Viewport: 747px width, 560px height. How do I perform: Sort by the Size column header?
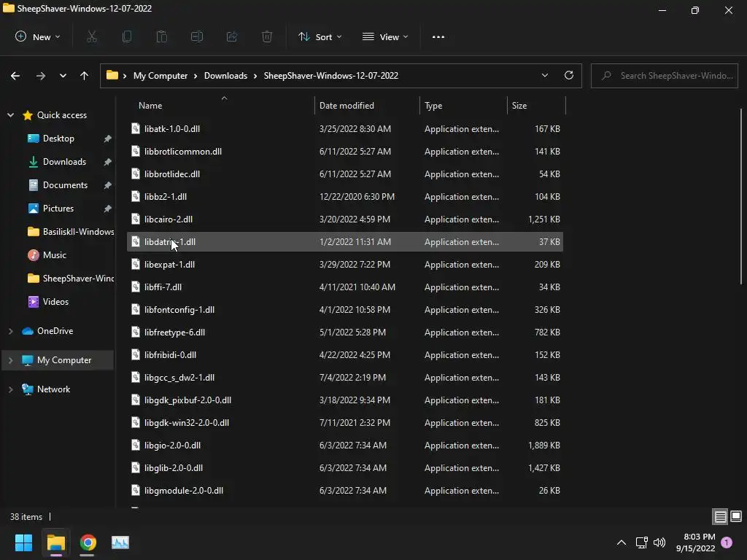(x=536, y=105)
